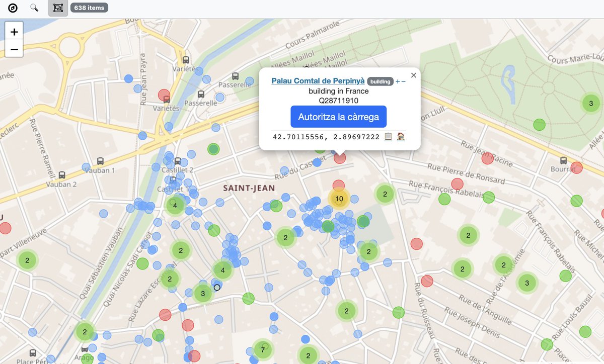604x364 pixels.
Task: Zoom out the map with the minus button
Action: pos(14,49)
